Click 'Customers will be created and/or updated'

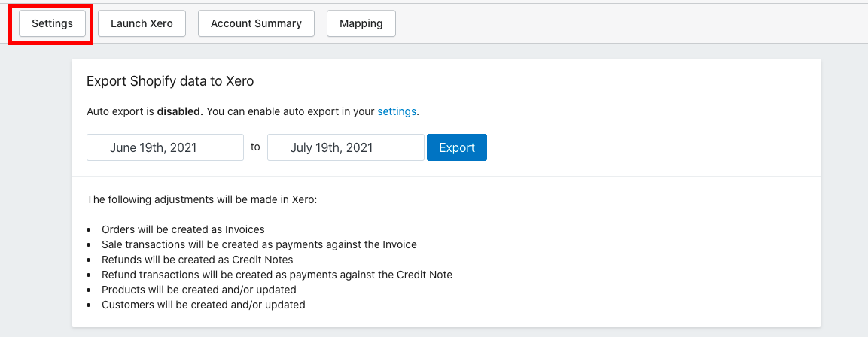click(203, 305)
